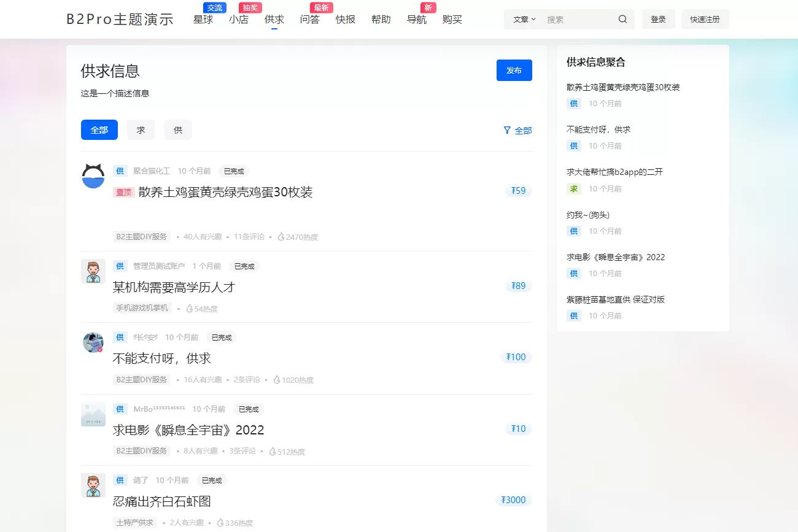Image resolution: width=798 pixels, height=532 pixels.
Task: Click the flame icon beside 2470热度
Action: (x=281, y=237)
